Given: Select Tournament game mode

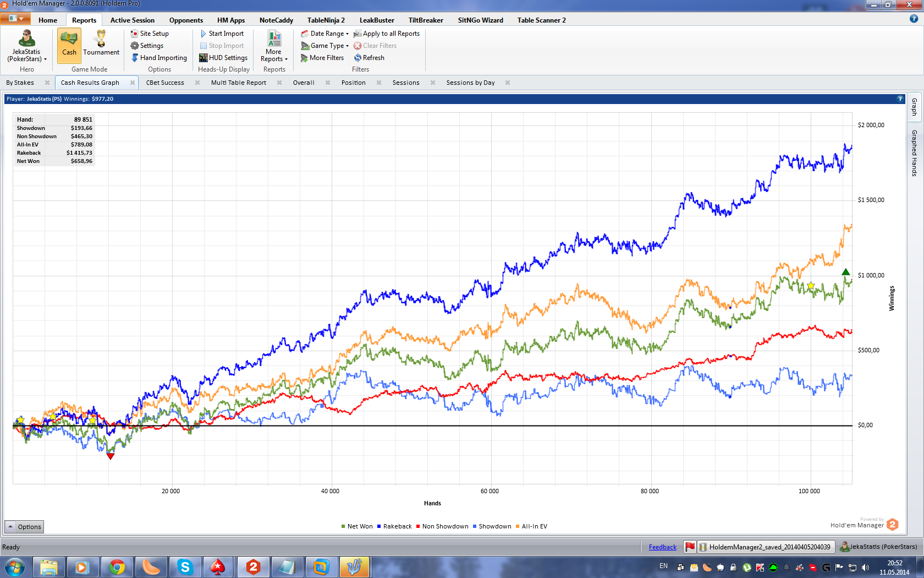Looking at the screenshot, I should 101,45.
